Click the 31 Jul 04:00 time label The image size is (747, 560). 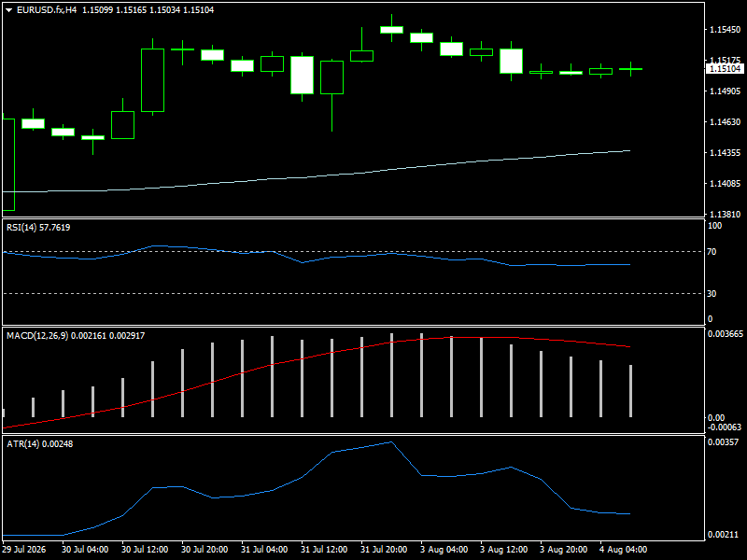coord(264,550)
